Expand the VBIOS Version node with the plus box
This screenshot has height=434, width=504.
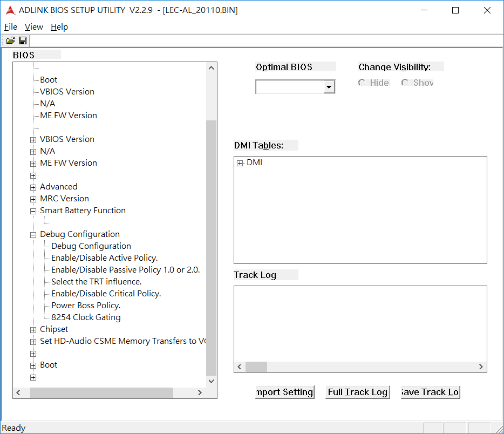click(x=33, y=140)
